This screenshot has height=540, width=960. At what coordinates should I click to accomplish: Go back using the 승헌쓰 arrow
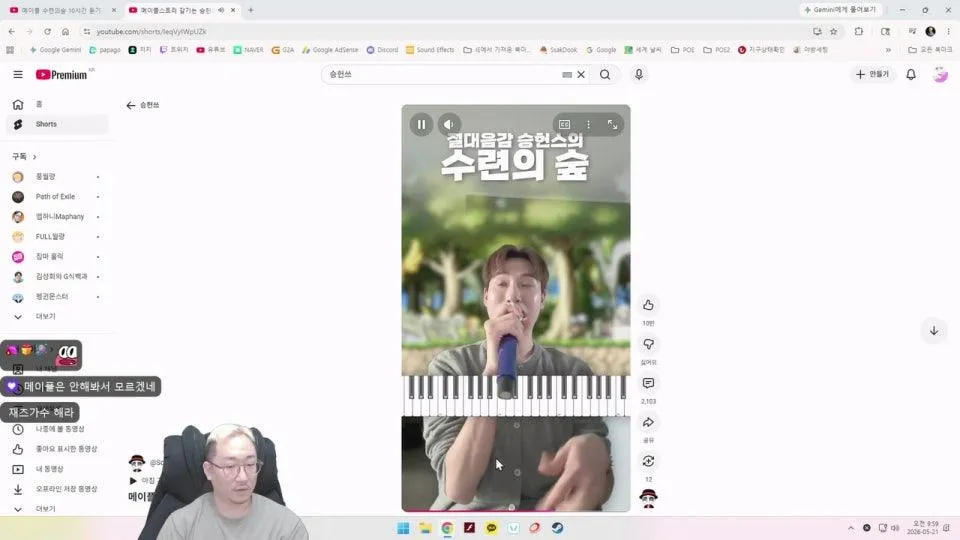(130, 105)
